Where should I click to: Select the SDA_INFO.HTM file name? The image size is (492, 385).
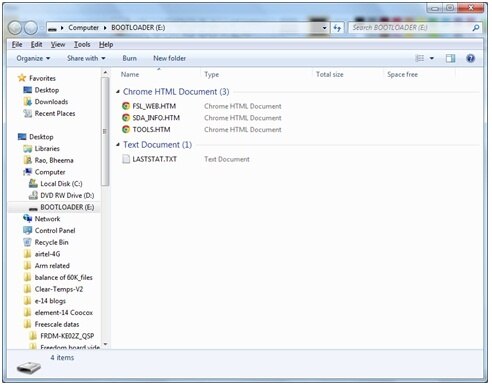tap(156, 118)
